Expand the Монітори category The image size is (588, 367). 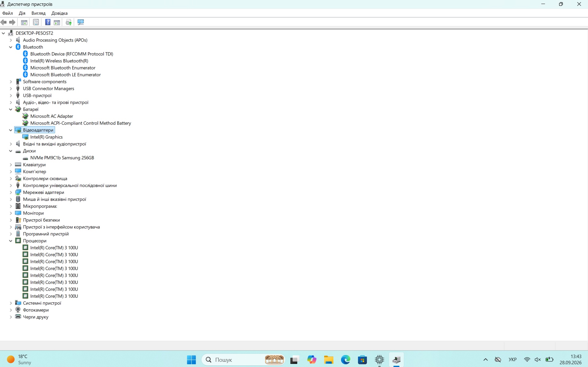[11, 213]
